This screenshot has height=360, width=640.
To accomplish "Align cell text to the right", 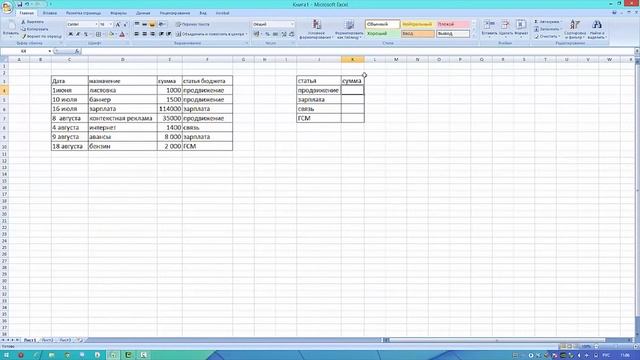I will point(152,34).
